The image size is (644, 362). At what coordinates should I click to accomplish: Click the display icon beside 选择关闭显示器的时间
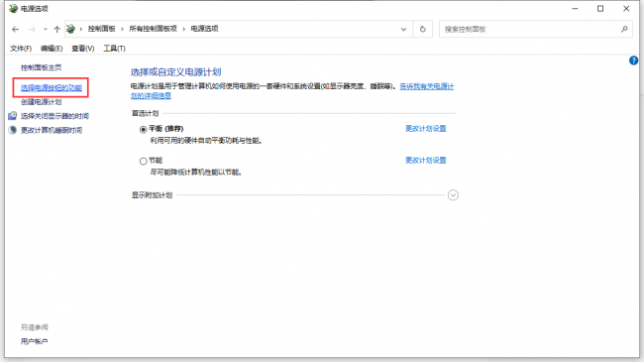13,116
